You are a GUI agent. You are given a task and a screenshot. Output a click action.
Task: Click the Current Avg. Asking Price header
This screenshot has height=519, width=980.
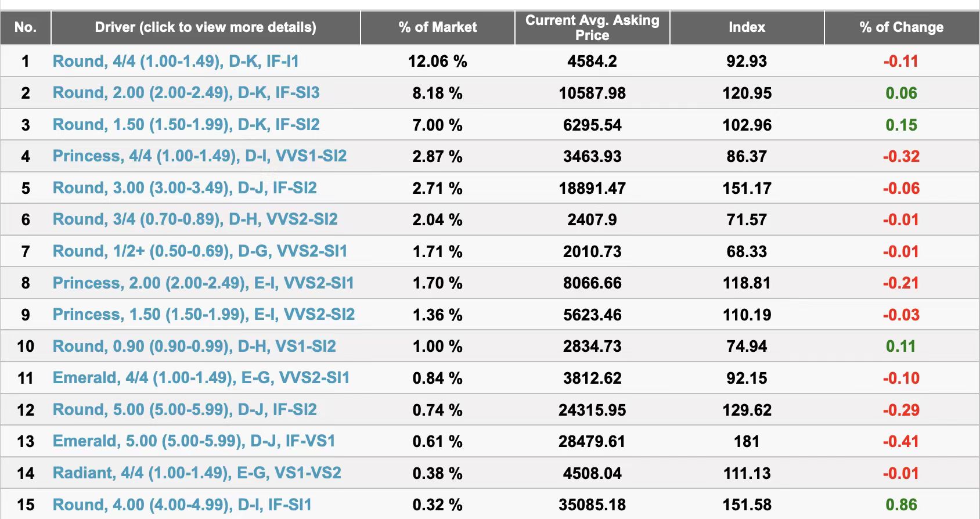(592, 27)
